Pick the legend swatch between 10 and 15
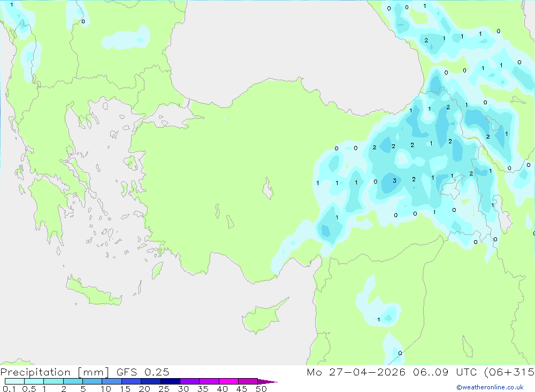 point(112,381)
